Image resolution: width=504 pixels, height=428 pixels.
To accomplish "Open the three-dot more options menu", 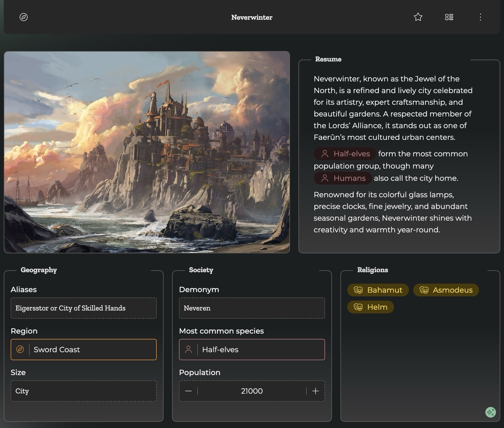I will (x=480, y=17).
